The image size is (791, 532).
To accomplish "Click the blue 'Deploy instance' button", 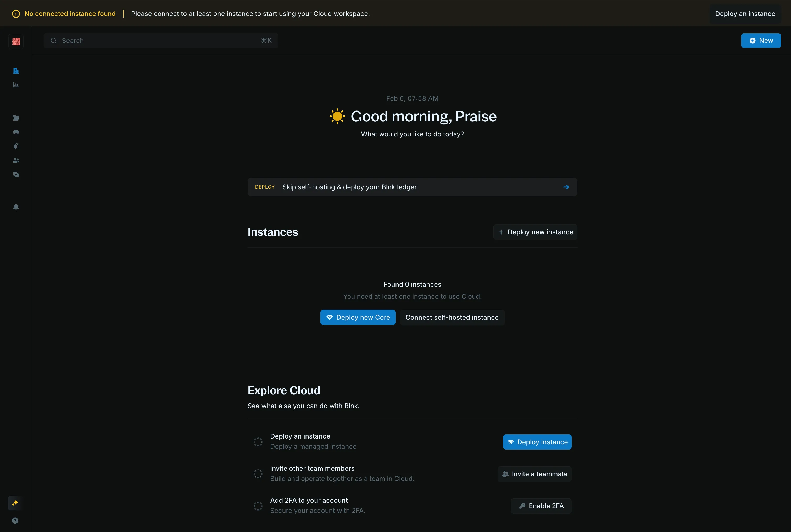I will pyautogui.click(x=537, y=442).
